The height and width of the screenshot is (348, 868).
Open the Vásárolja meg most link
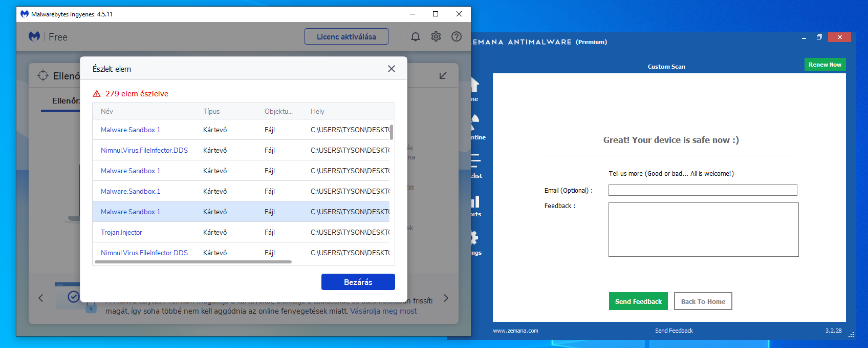[x=383, y=311]
